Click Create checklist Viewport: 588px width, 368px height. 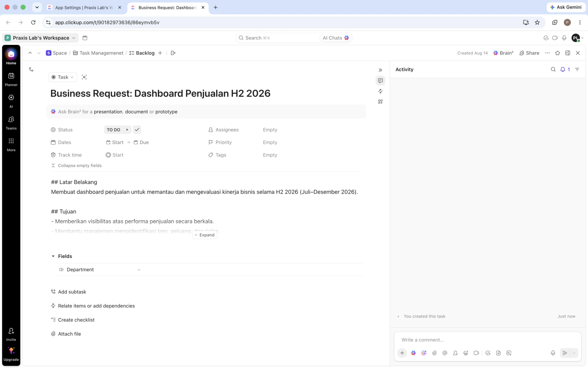tap(73, 320)
